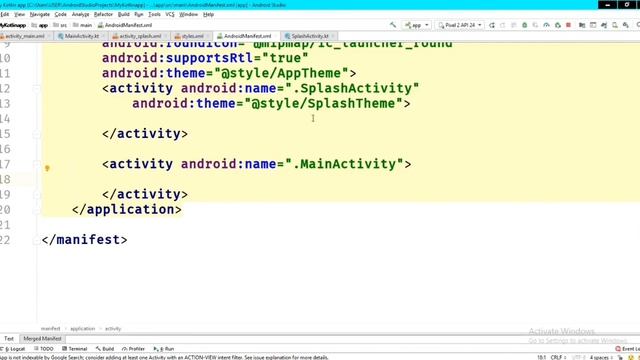The width and height of the screenshot is (640, 360).
Task: Open the Refactor menu
Action: pos(103,14)
